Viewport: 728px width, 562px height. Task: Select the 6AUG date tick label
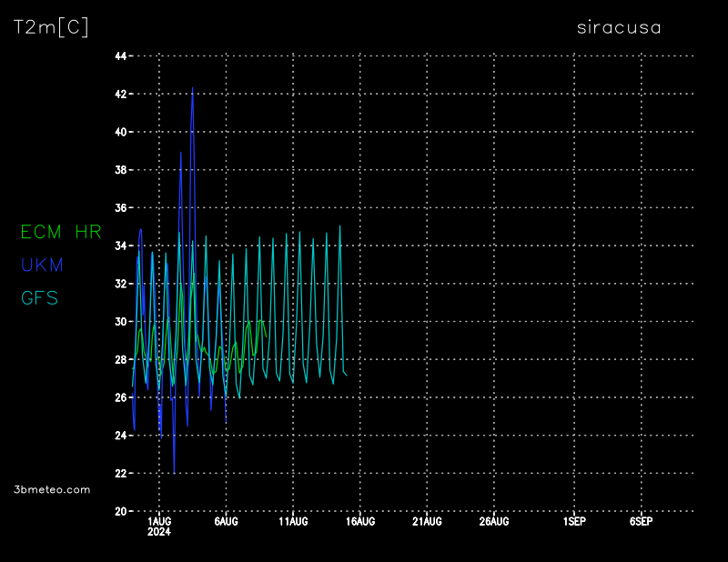pyautogui.click(x=226, y=522)
